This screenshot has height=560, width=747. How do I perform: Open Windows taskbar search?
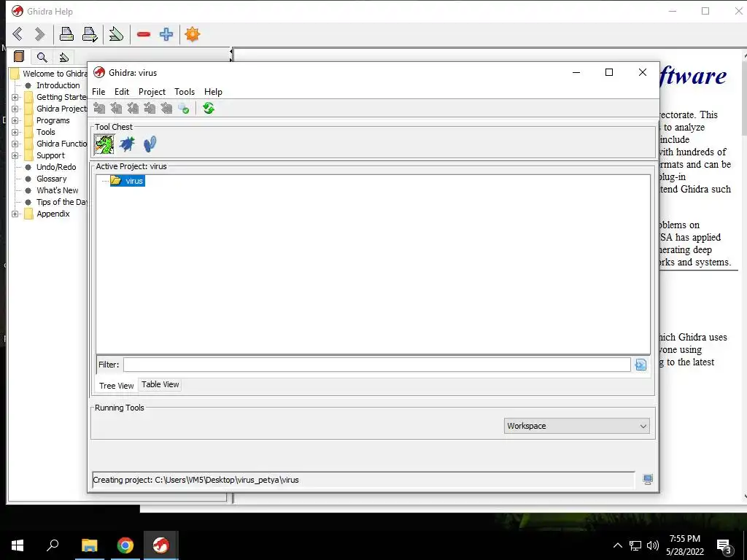click(x=53, y=545)
